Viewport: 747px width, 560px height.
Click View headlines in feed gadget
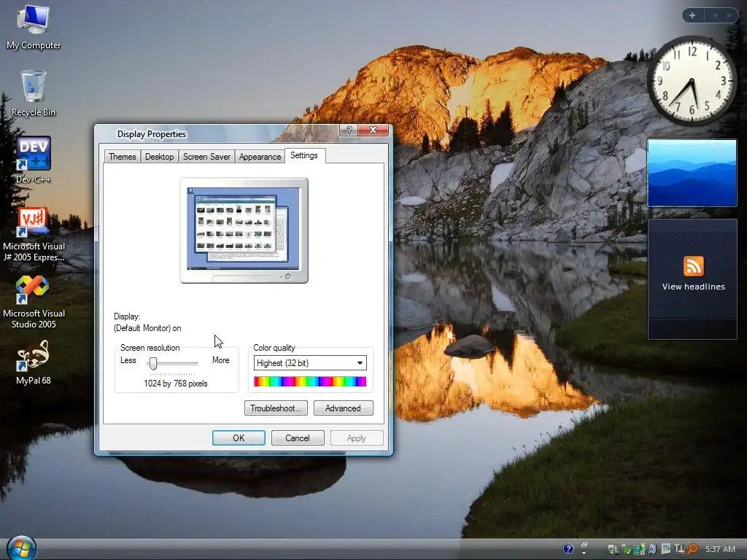click(x=693, y=287)
